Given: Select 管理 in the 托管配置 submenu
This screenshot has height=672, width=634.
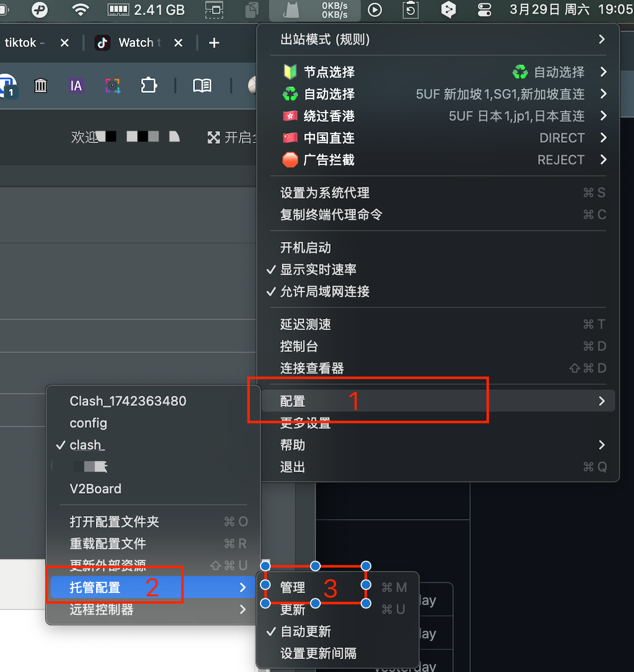Looking at the screenshot, I should tap(293, 587).
